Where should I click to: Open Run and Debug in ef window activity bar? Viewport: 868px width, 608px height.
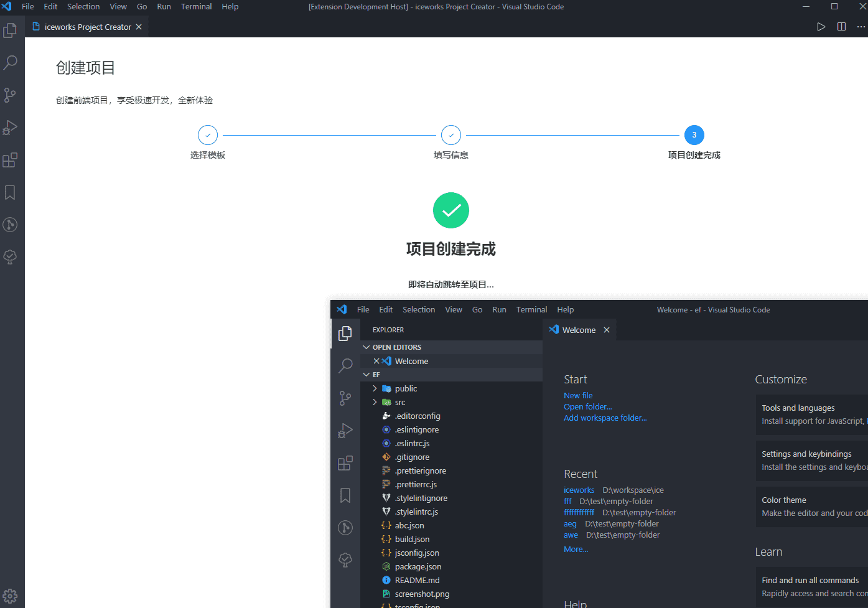[x=345, y=431]
